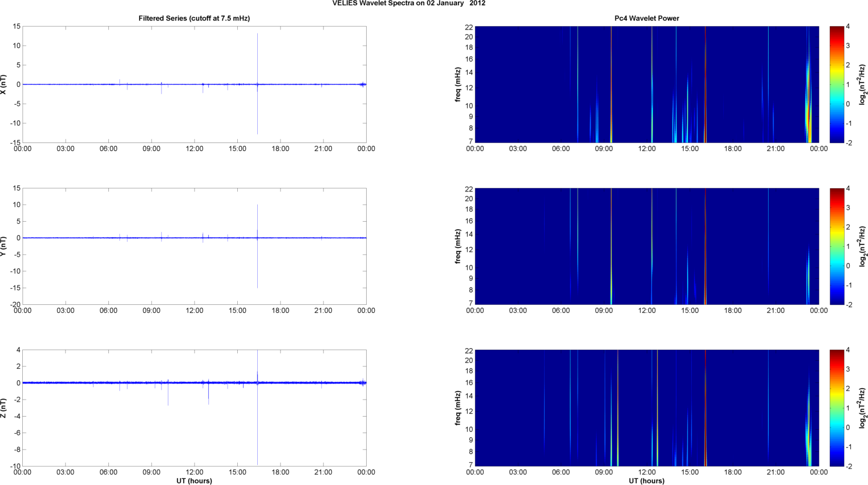The width and height of the screenshot is (868, 485).
Task: Click the "22" frequency tick of the top spectrogram
Action: click(x=469, y=27)
